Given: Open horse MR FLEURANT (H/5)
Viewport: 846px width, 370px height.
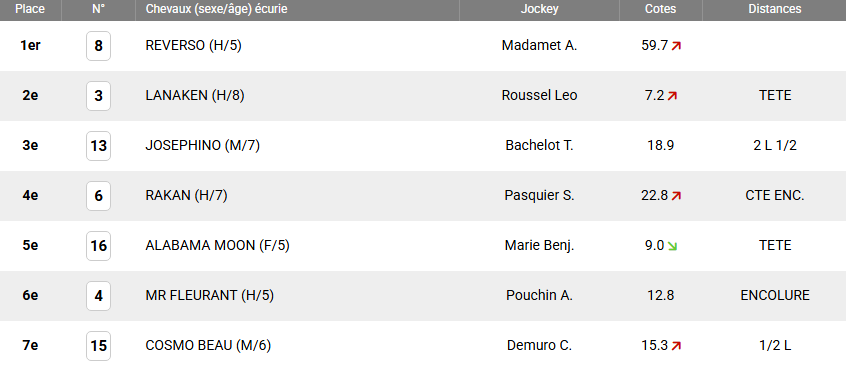Looking at the screenshot, I should (210, 296).
